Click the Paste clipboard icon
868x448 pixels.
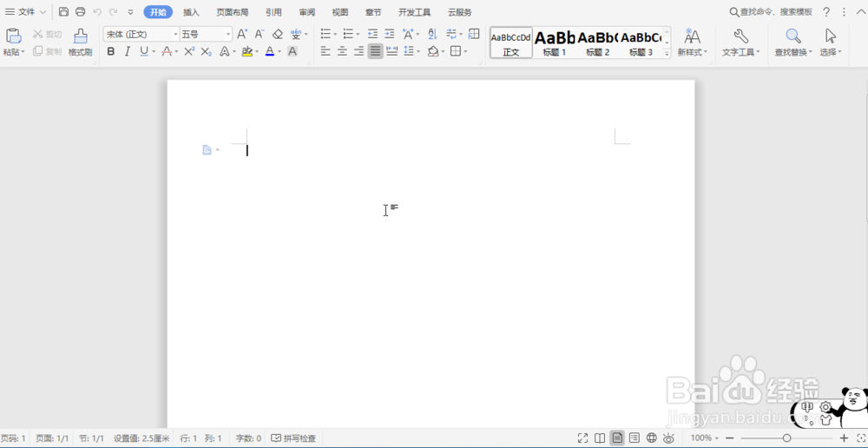(x=13, y=36)
